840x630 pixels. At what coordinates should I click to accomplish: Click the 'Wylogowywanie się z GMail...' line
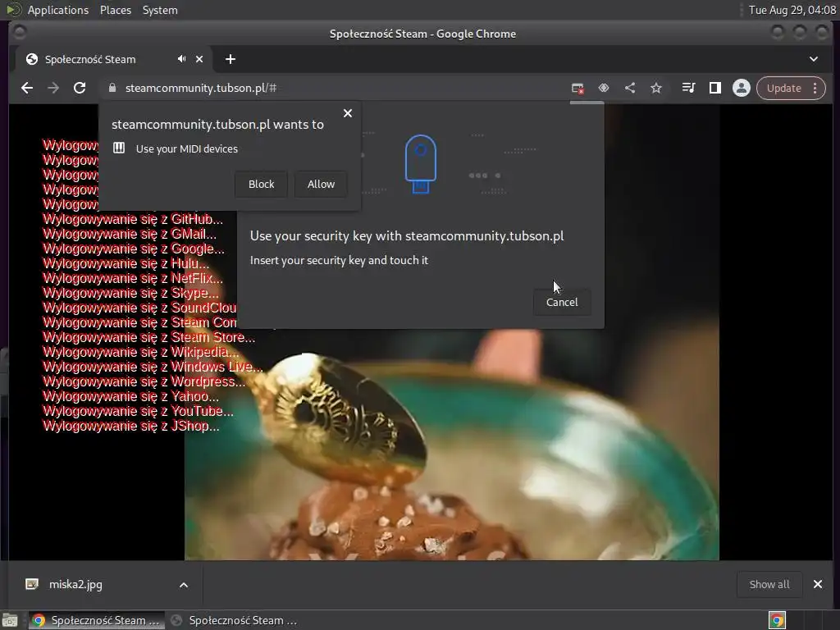click(x=130, y=234)
